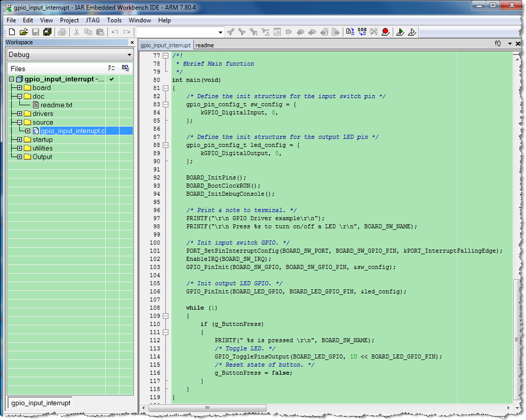Open the quick search combo box dropdown
Viewport: 526px width, 420px height.
(x=220, y=32)
